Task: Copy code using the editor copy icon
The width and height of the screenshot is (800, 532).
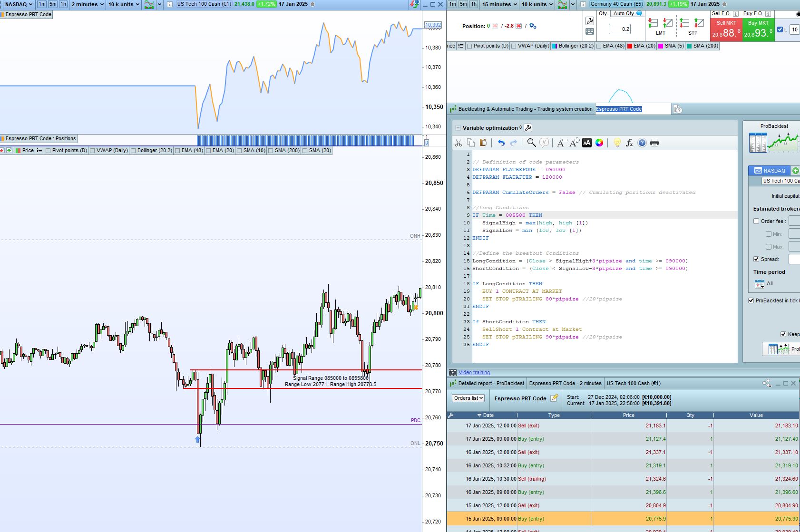Action: (471, 143)
